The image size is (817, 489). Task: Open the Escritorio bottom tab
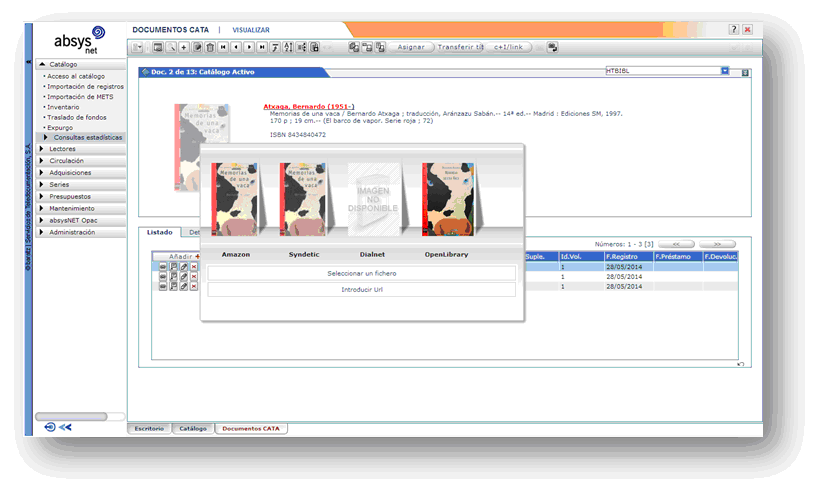(x=149, y=429)
